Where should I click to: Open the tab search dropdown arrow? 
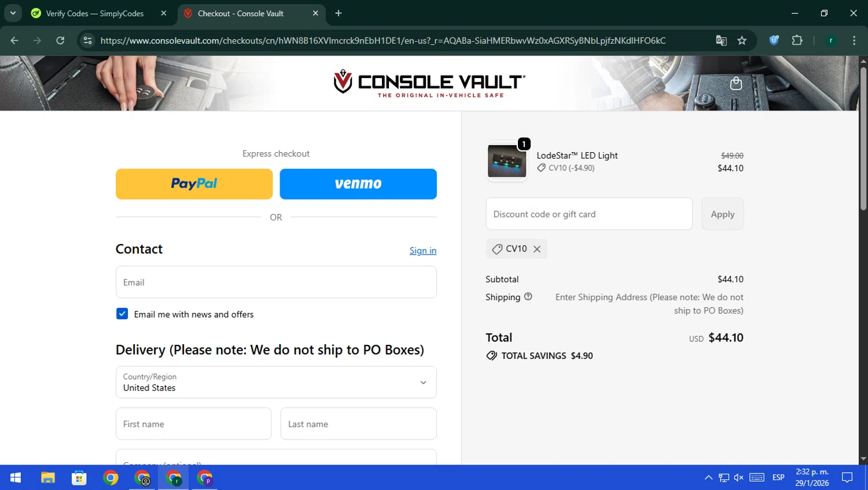tap(13, 13)
